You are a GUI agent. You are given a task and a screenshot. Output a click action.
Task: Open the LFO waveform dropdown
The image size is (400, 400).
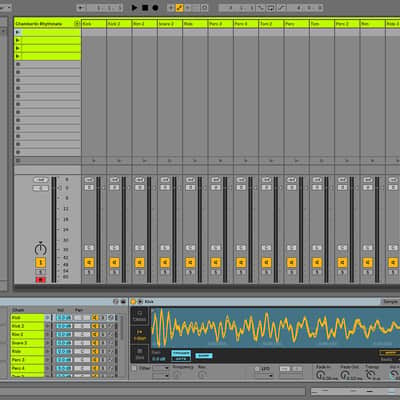click(264, 376)
